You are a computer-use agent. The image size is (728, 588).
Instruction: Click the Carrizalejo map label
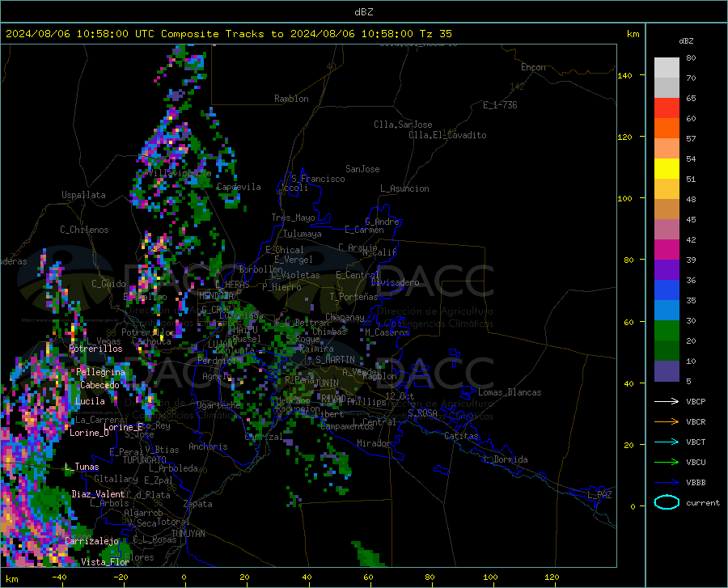(92, 541)
